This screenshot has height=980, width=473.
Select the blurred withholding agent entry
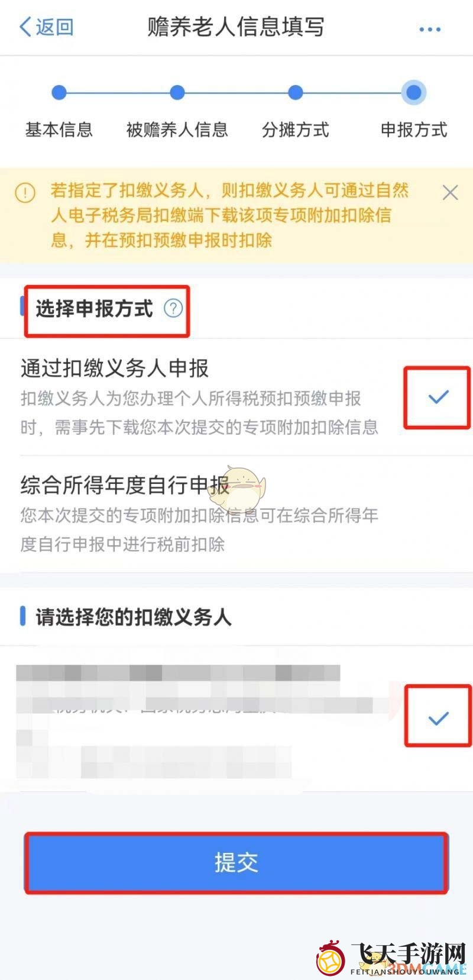point(237,720)
